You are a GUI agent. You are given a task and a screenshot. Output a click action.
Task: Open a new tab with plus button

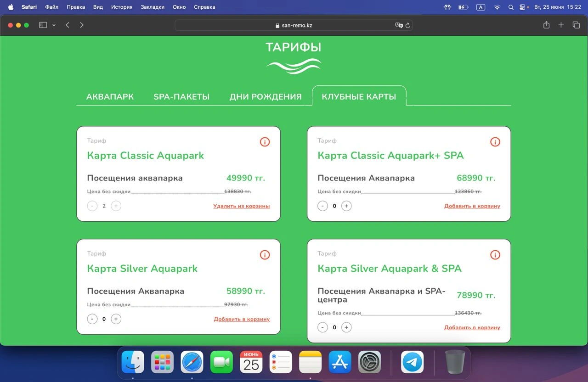pyautogui.click(x=561, y=25)
